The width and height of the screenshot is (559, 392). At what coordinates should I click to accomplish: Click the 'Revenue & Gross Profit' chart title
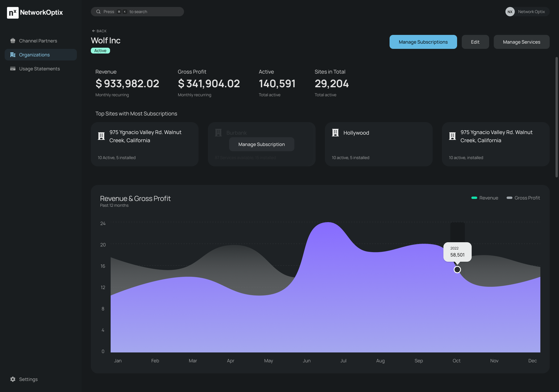[x=135, y=198]
